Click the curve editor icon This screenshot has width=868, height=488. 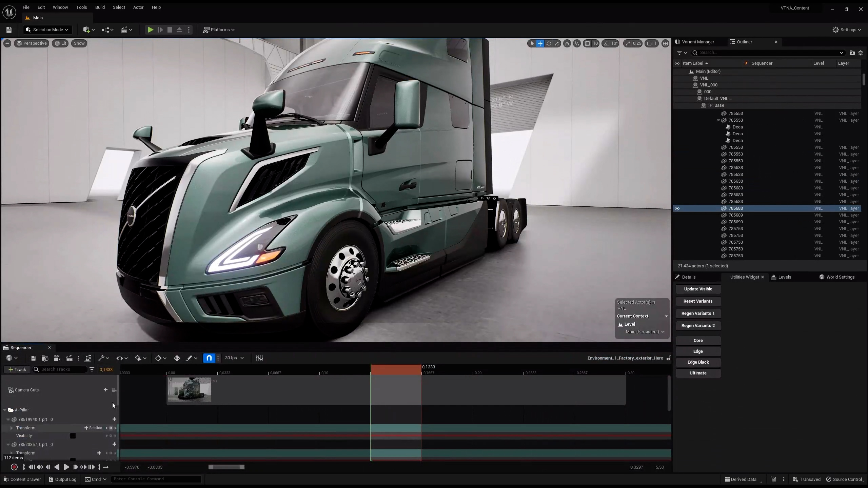coord(259,358)
